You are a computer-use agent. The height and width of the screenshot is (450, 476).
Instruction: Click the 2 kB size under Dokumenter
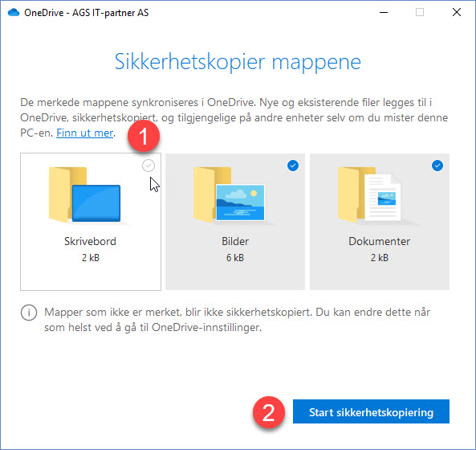point(380,258)
